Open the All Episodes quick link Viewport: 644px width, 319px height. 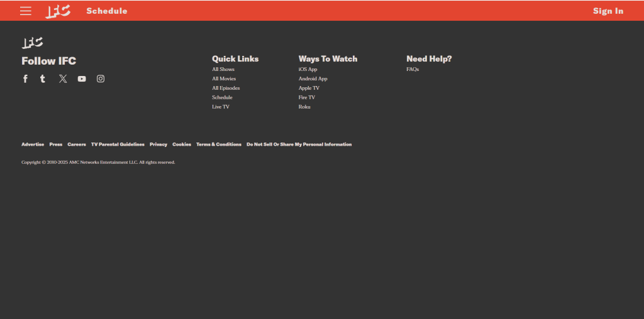coord(226,88)
